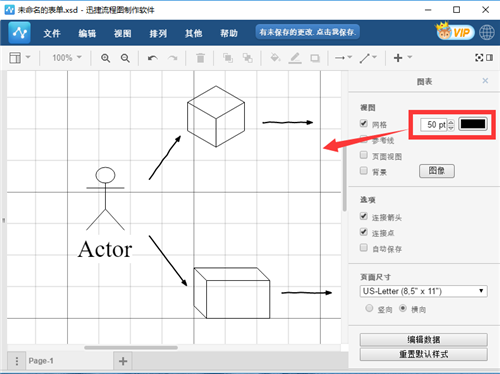Viewport: 500px width, 374px height.
Task: Click the send to back icon
Action: [247, 58]
